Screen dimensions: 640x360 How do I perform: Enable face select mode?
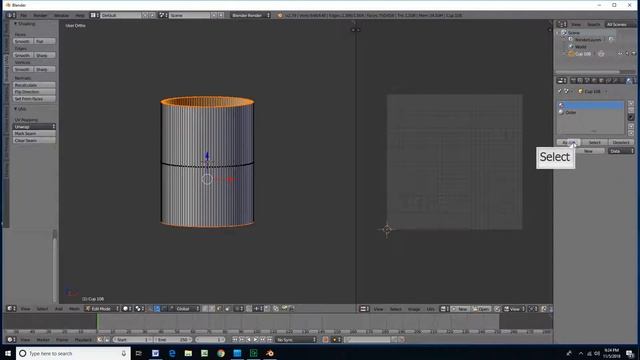pyautogui.click(x=220, y=309)
